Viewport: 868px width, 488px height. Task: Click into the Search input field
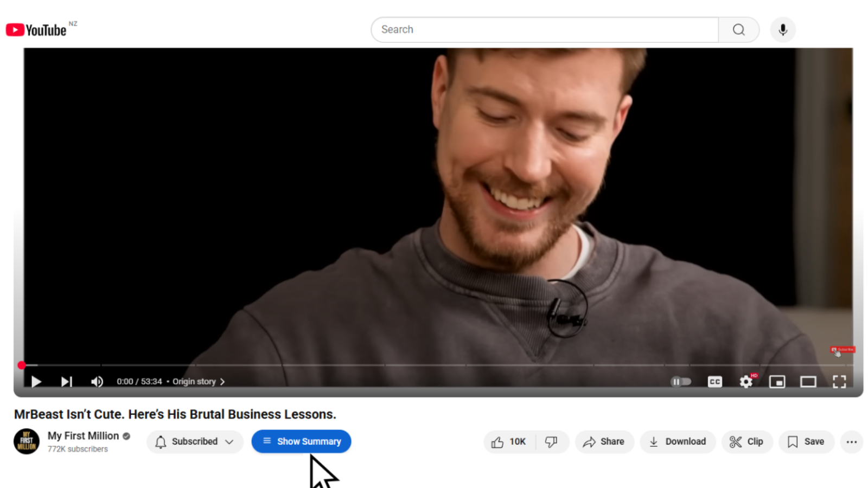click(x=542, y=30)
